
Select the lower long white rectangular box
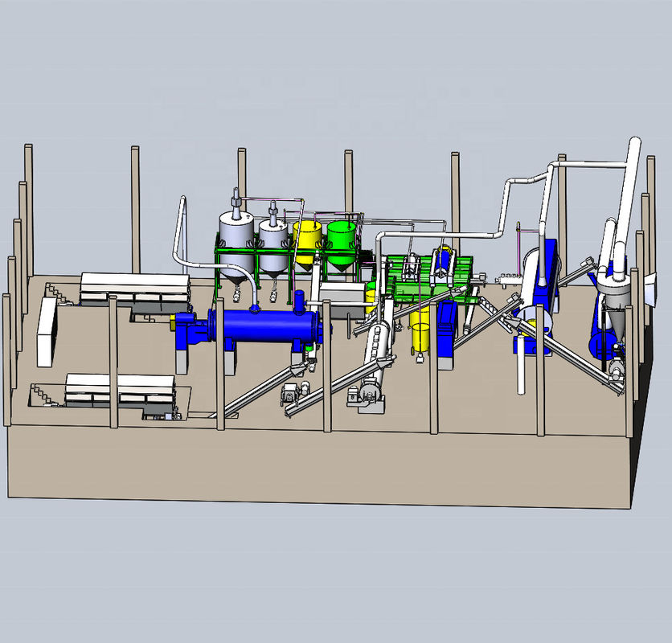[x=120, y=388]
